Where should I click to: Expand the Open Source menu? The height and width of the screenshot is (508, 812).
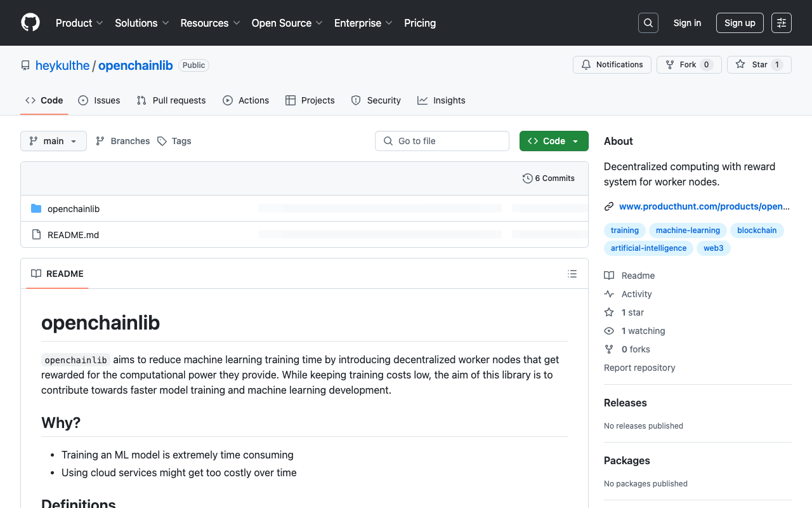287,23
